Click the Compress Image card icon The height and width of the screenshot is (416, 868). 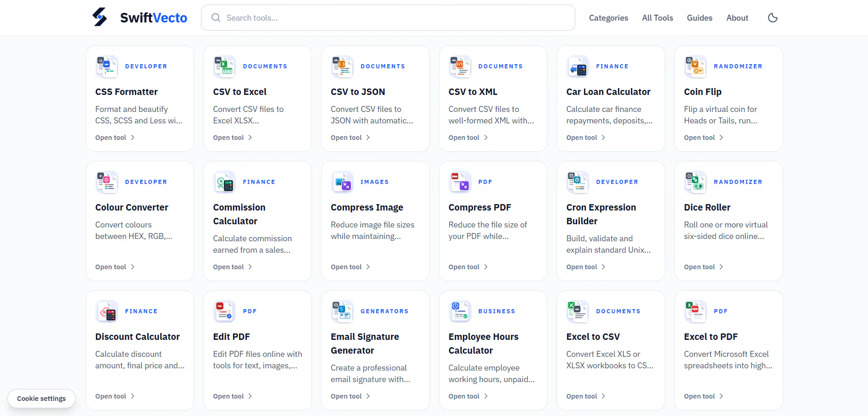(x=342, y=182)
